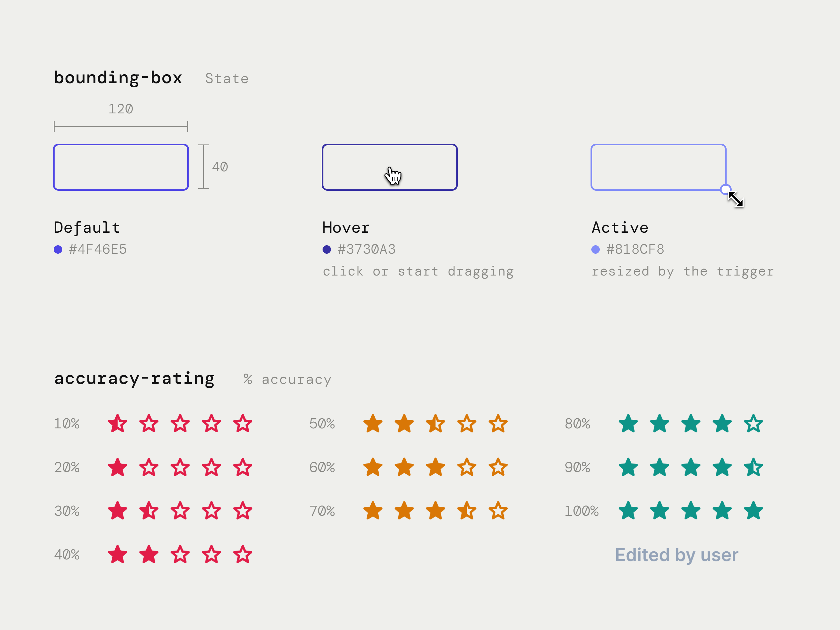Screen dimensions: 840x630
Task: Click the resize handle on Active box
Action: pos(725,189)
